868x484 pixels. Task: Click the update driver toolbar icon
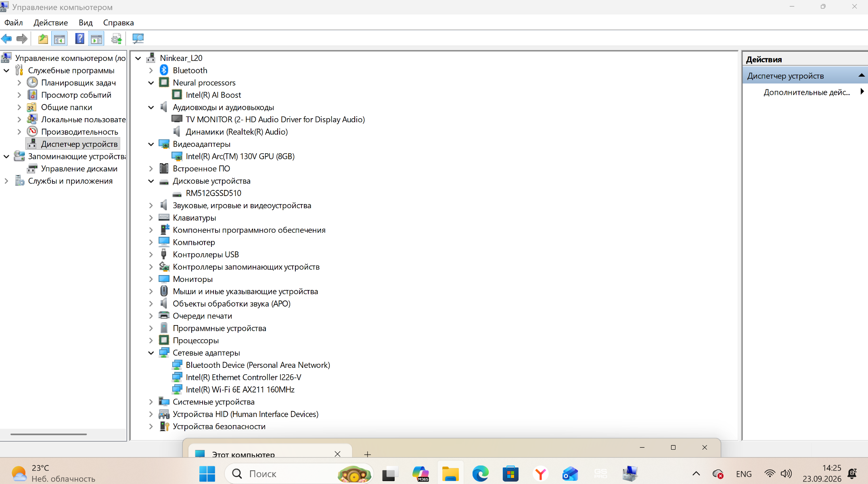point(117,39)
